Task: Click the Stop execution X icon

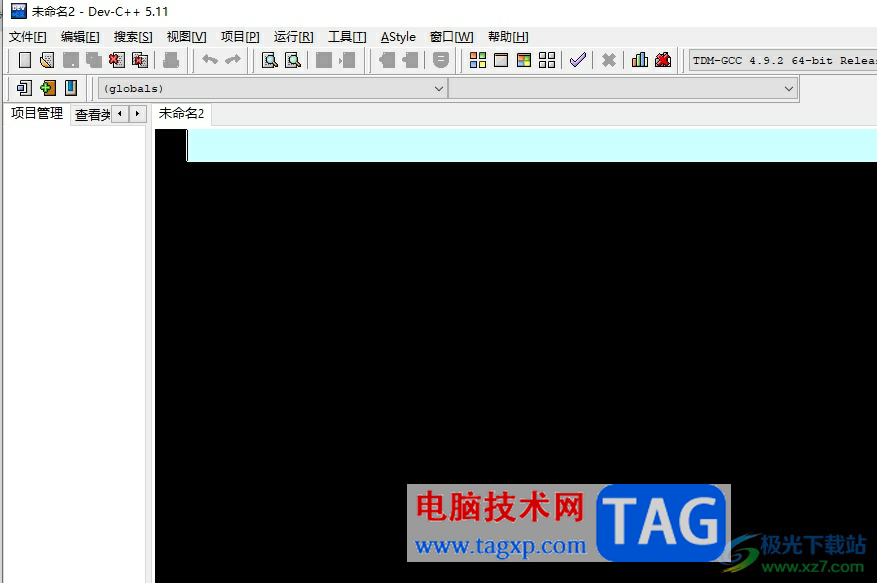Action: pyautogui.click(x=609, y=60)
